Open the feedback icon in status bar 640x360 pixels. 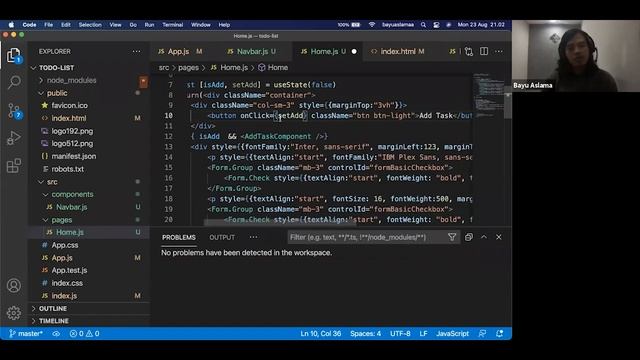pyautogui.click(x=482, y=333)
